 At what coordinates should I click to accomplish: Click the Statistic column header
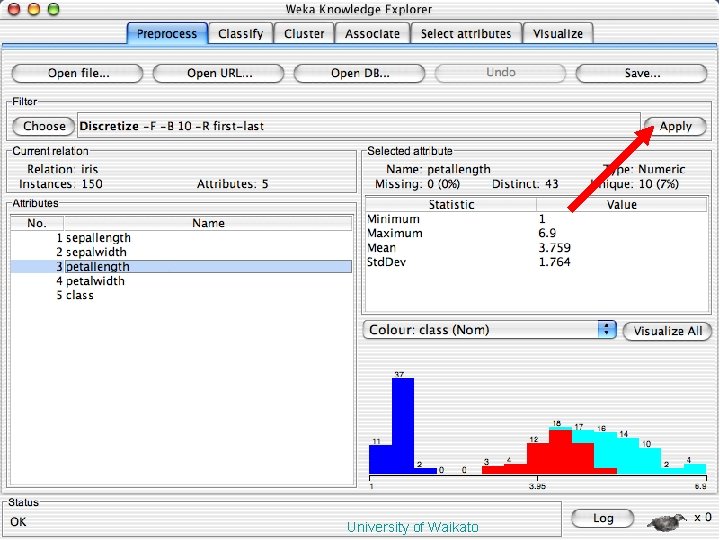(x=451, y=204)
